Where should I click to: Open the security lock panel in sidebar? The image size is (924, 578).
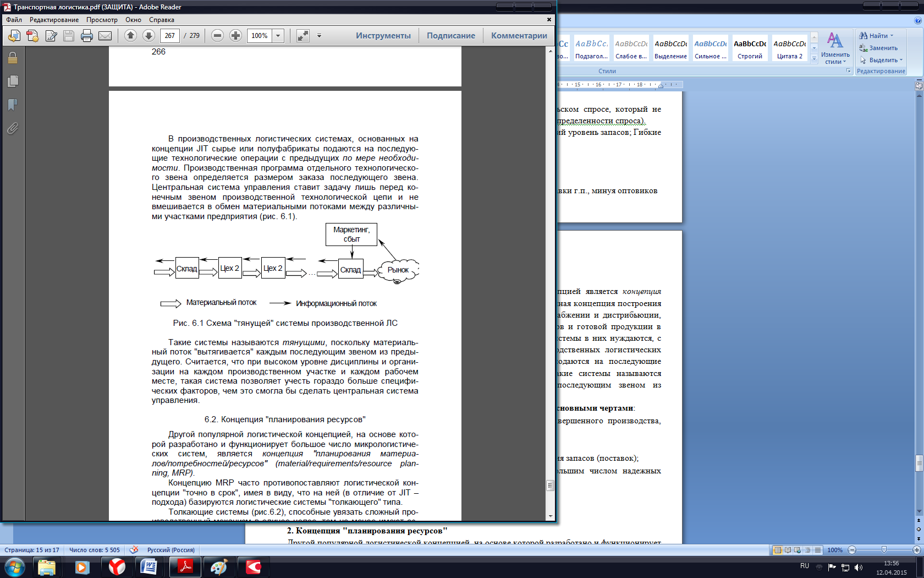[13, 58]
